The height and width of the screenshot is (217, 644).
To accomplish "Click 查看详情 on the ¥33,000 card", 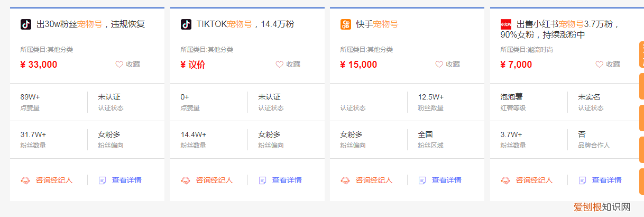I will pos(127,180).
